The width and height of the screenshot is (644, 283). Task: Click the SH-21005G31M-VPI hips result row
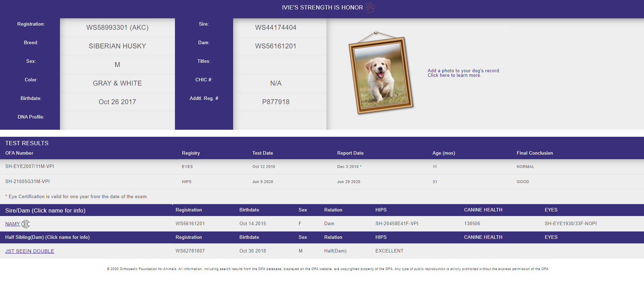(27, 182)
